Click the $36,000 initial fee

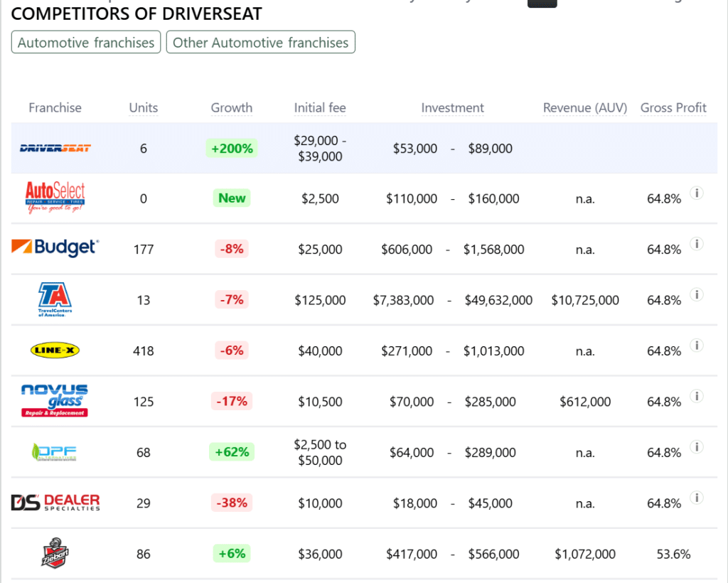click(320, 555)
